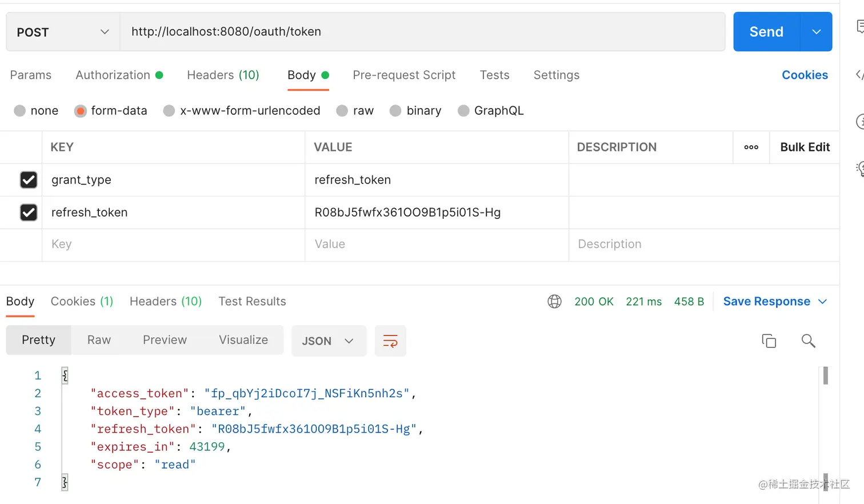The width and height of the screenshot is (864, 504).
Task: Expand the Save Response menu arrow
Action: pos(823,302)
